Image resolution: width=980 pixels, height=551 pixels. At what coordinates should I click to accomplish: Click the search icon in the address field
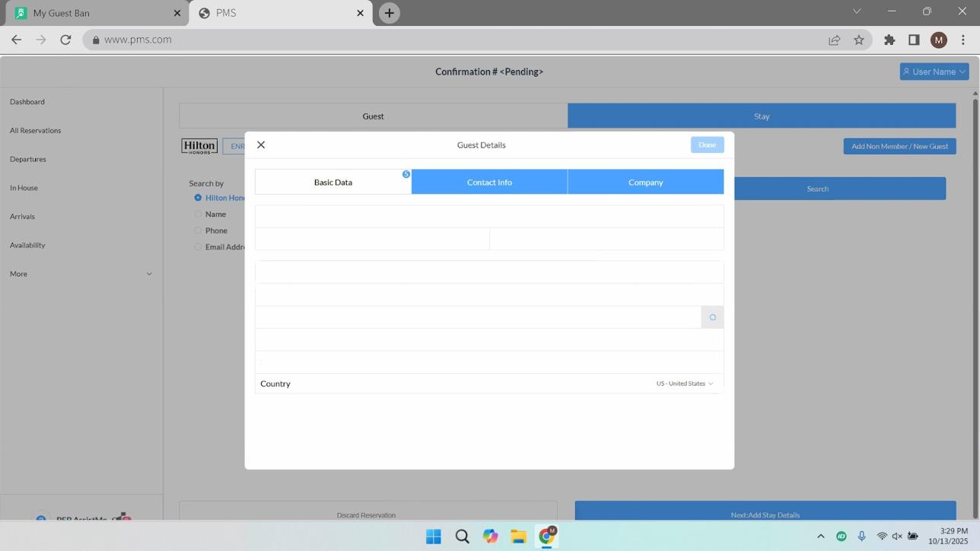coord(712,317)
